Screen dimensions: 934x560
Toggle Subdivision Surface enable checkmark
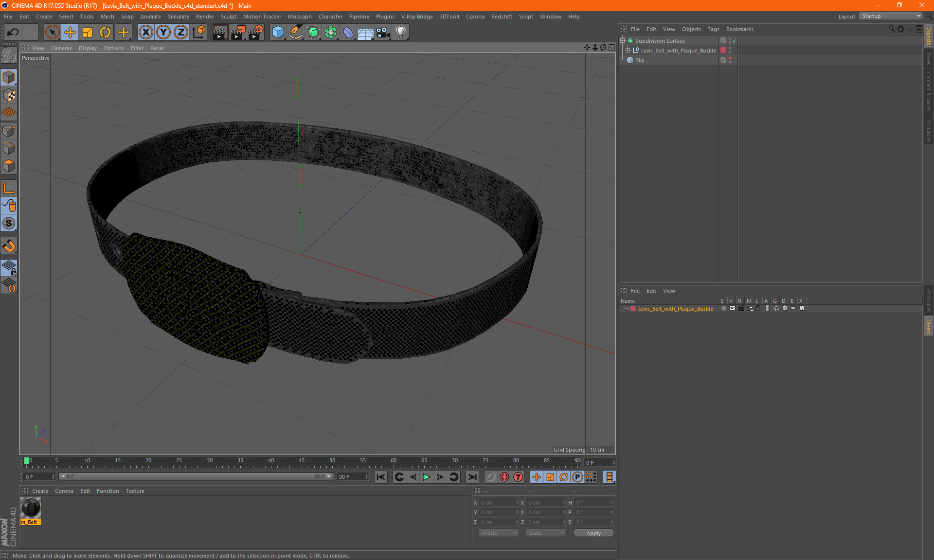pos(734,41)
